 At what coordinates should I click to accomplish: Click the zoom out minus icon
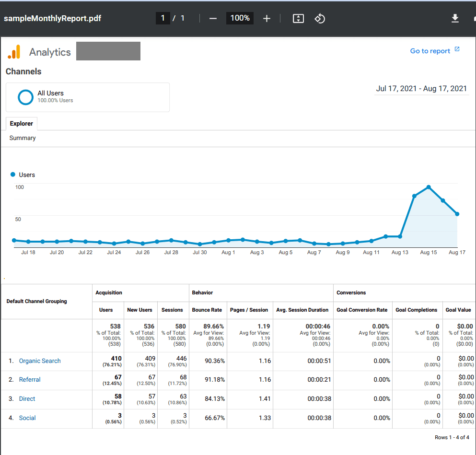click(x=213, y=18)
